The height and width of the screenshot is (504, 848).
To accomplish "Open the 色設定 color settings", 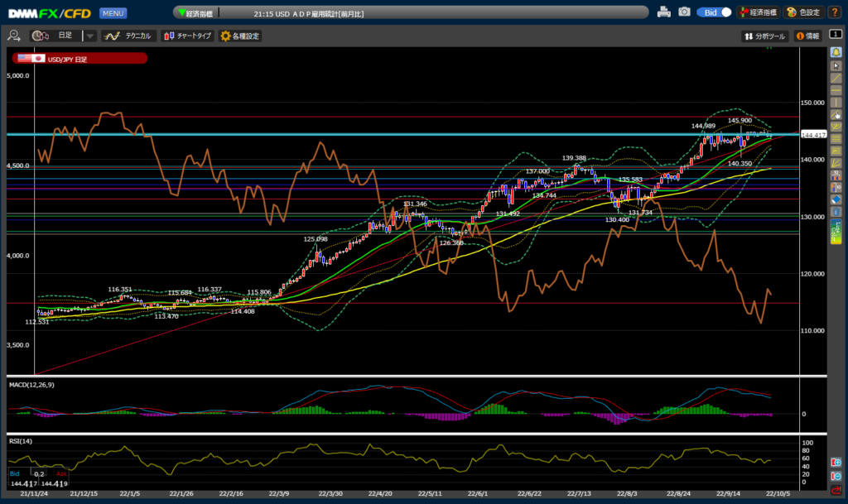I will (802, 12).
